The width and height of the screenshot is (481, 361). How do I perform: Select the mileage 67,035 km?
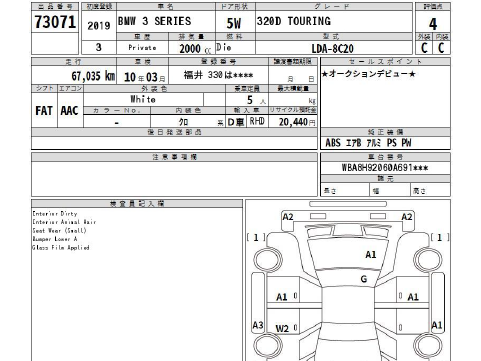(x=93, y=76)
